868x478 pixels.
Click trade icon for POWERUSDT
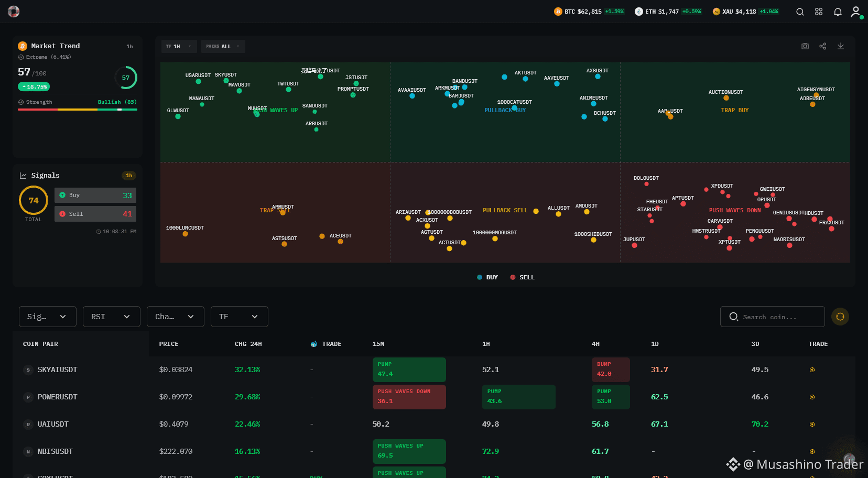pos(812,397)
